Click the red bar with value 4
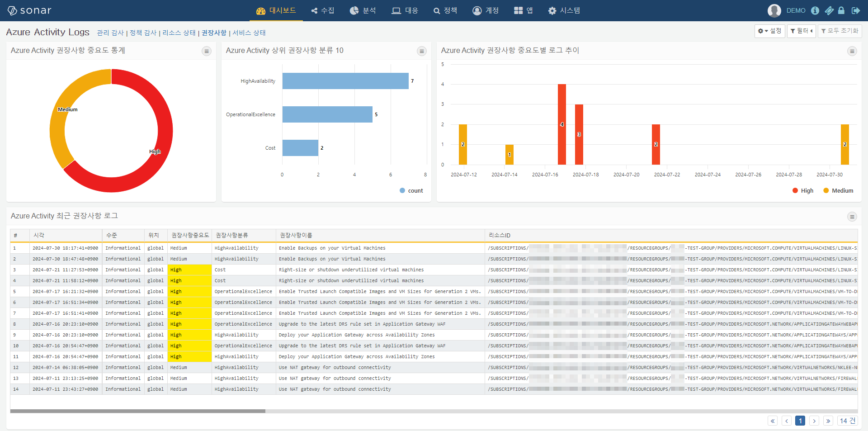The image size is (868, 431). pos(562,124)
